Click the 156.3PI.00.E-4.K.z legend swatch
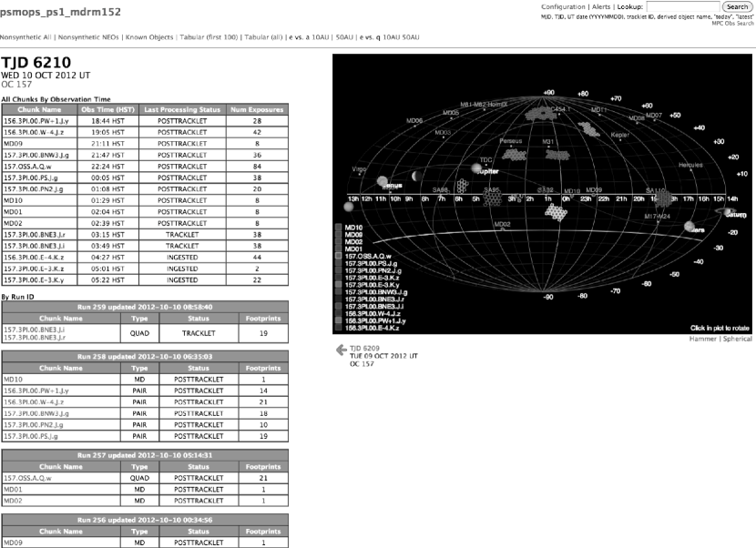 click(x=339, y=328)
